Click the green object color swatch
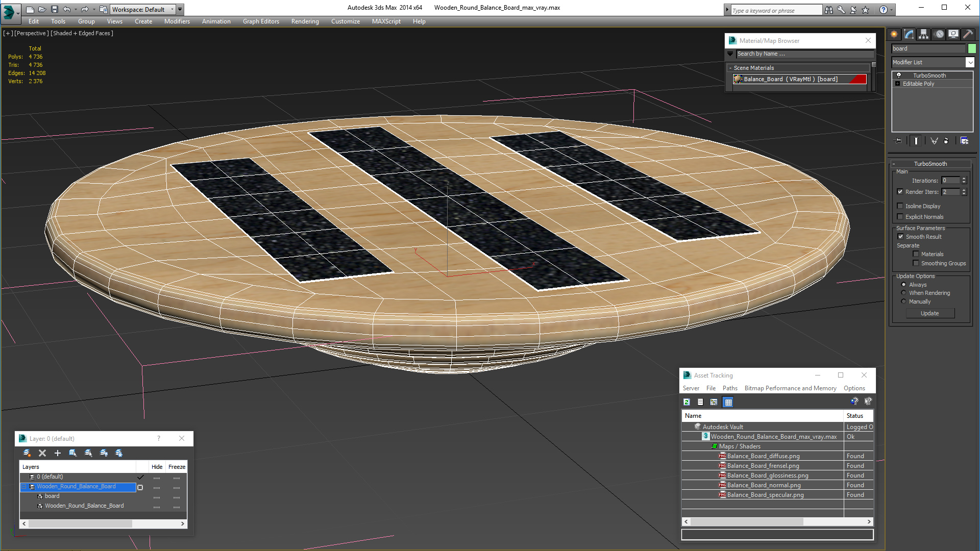 tap(971, 48)
